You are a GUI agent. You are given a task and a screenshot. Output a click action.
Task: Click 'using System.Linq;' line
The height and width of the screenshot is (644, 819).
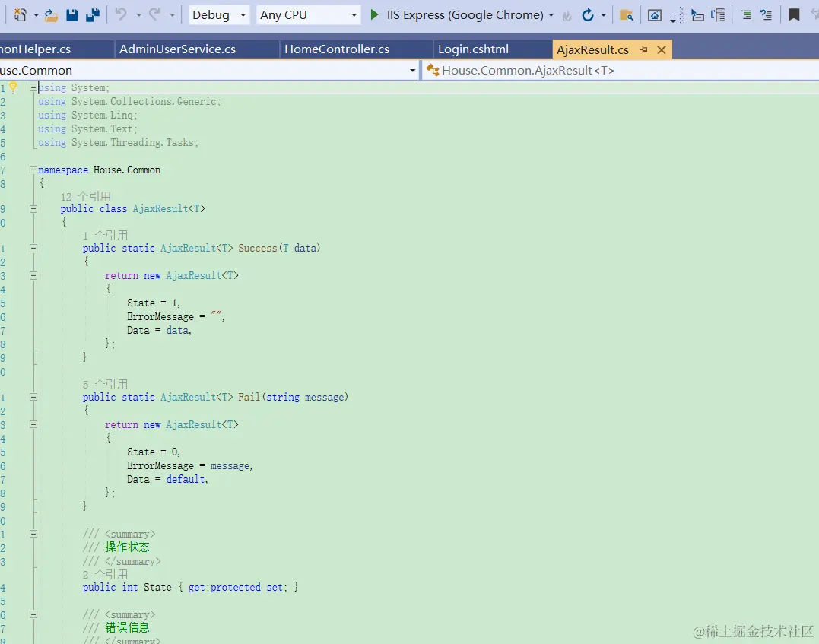(x=87, y=115)
